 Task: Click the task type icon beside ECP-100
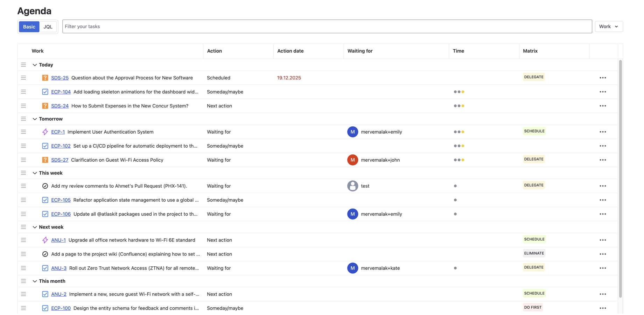(x=45, y=308)
